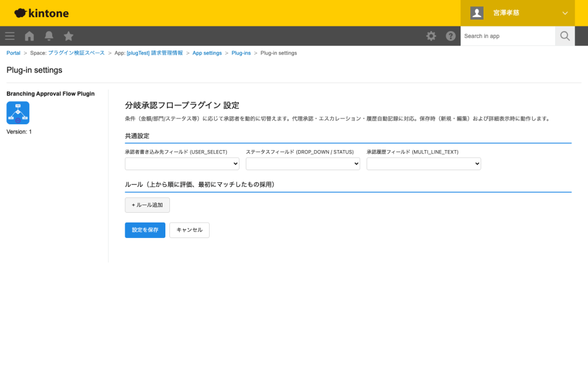Screen dimensions: 588x368
Task: Open the user account menu
Action: point(505,13)
